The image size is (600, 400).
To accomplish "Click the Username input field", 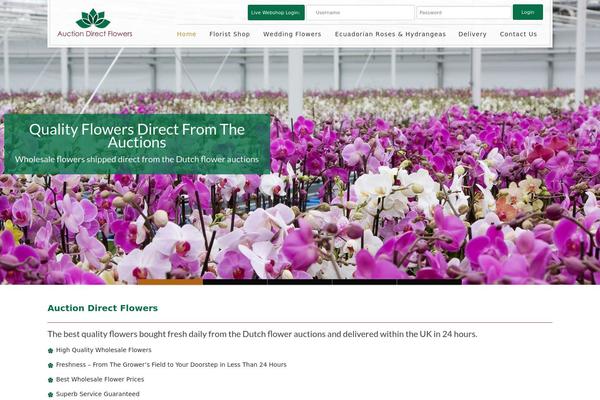I will point(361,13).
